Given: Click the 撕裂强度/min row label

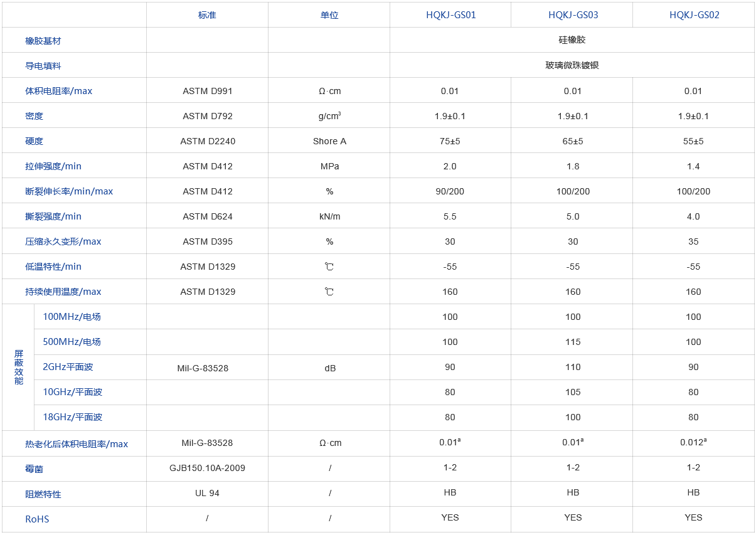Looking at the screenshot, I should tap(53, 216).
